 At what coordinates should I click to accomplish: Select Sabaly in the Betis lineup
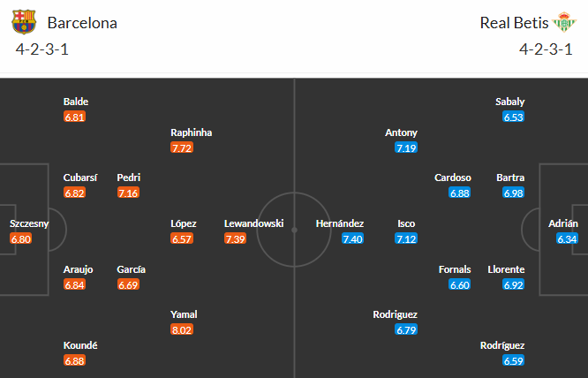[x=509, y=102]
